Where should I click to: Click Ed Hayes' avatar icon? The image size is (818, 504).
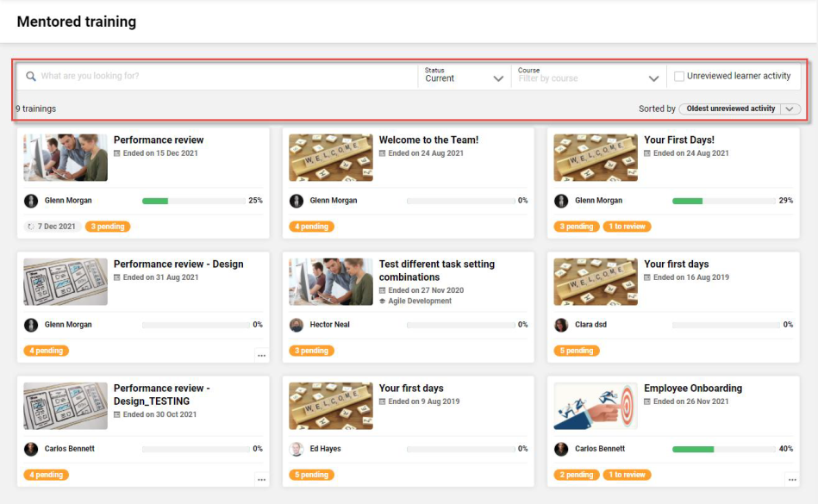297,449
